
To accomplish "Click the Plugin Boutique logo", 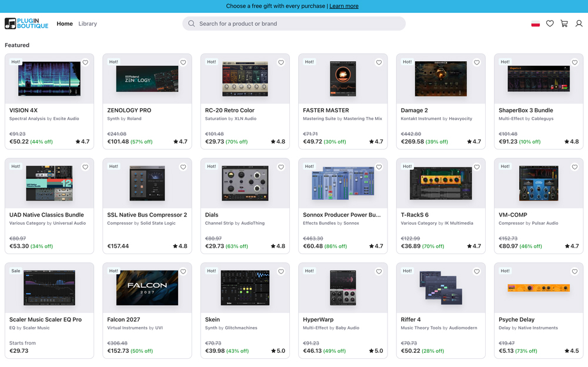I will coord(26,24).
